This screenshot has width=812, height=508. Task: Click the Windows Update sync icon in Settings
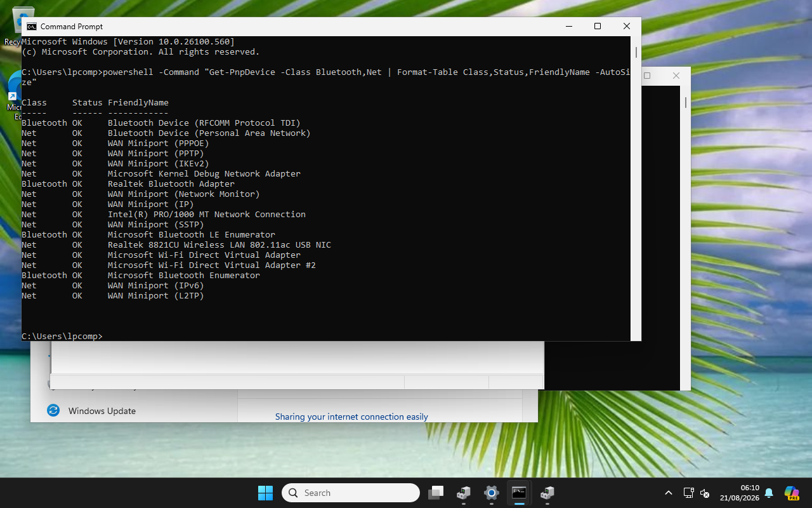click(x=53, y=411)
